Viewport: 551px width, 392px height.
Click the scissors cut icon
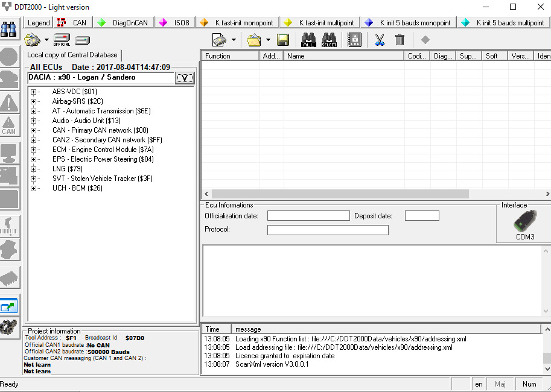(x=380, y=40)
